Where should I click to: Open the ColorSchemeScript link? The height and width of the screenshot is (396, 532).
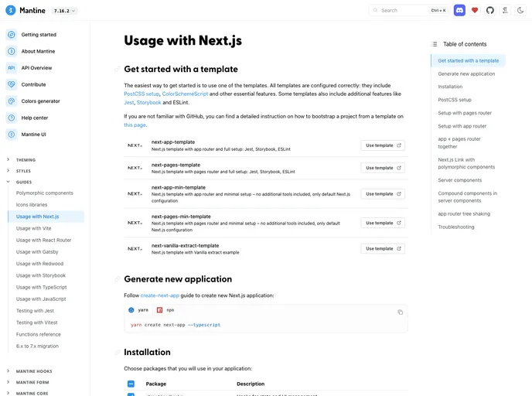tap(185, 94)
